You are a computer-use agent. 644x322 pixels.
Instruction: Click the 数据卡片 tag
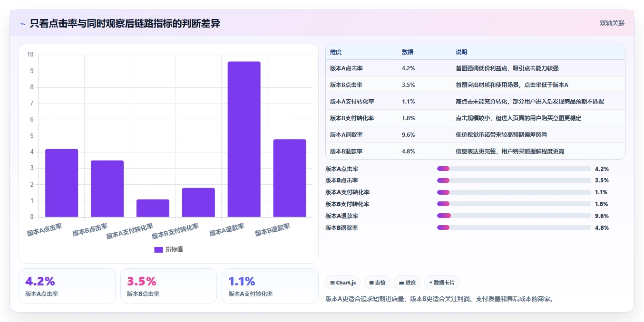pos(441,283)
